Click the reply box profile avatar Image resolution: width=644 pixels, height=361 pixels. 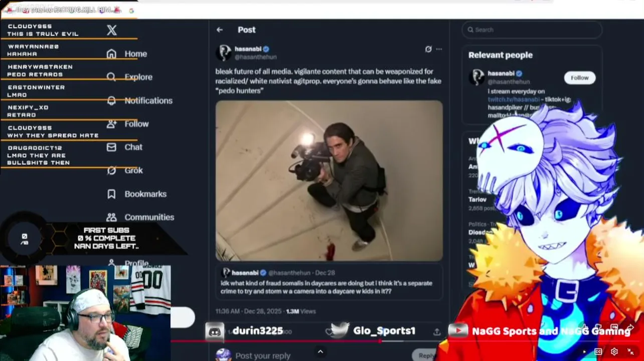pyautogui.click(x=223, y=355)
